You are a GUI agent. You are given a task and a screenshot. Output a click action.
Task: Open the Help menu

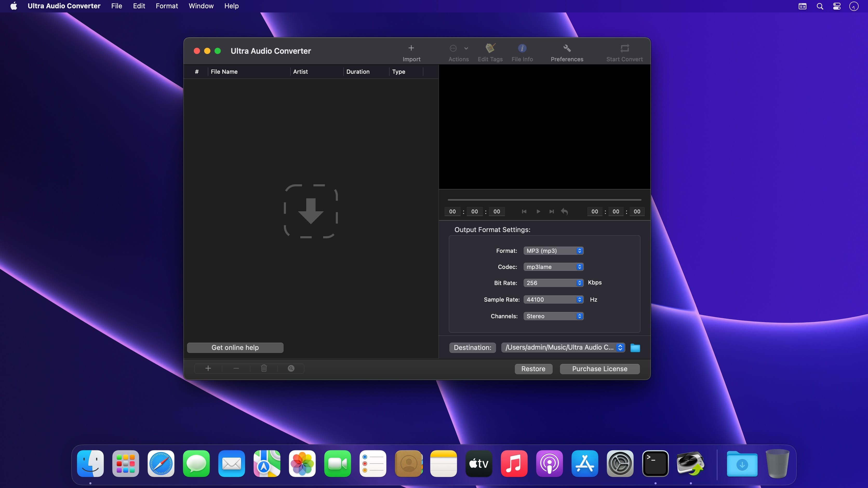pos(231,6)
